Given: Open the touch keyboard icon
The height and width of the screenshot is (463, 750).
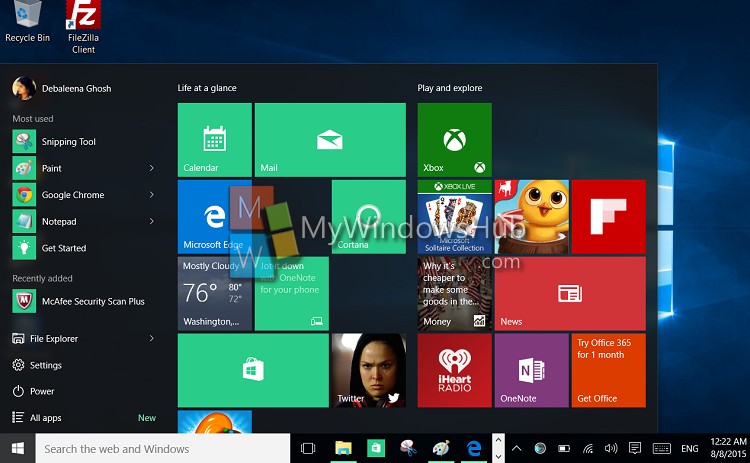Looking at the screenshot, I should click(x=662, y=449).
